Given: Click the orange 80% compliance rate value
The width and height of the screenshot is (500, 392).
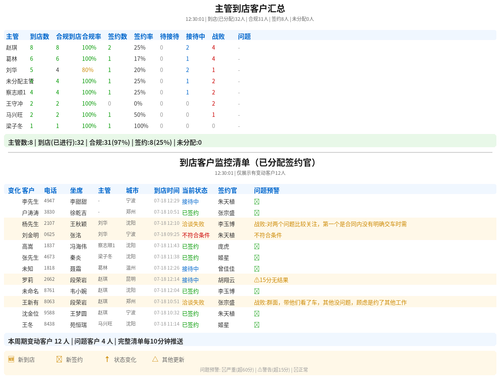Looking at the screenshot, I should click(x=88, y=70).
